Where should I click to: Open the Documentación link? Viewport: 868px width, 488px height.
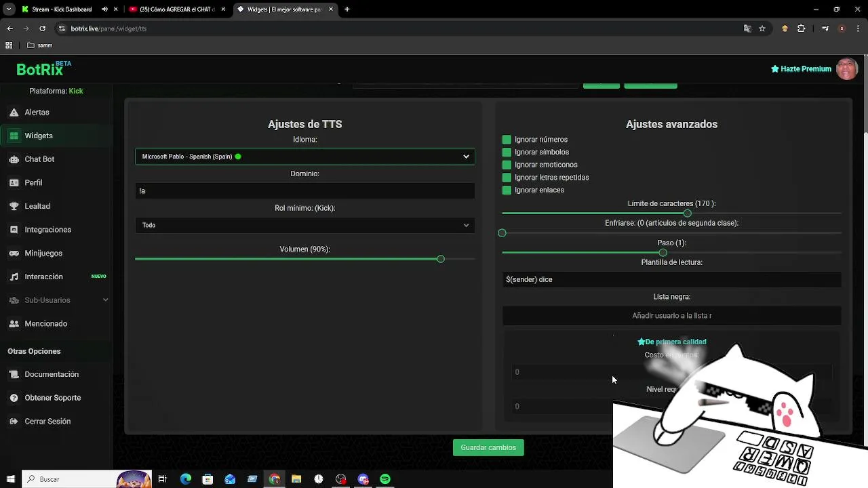(x=52, y=374)
